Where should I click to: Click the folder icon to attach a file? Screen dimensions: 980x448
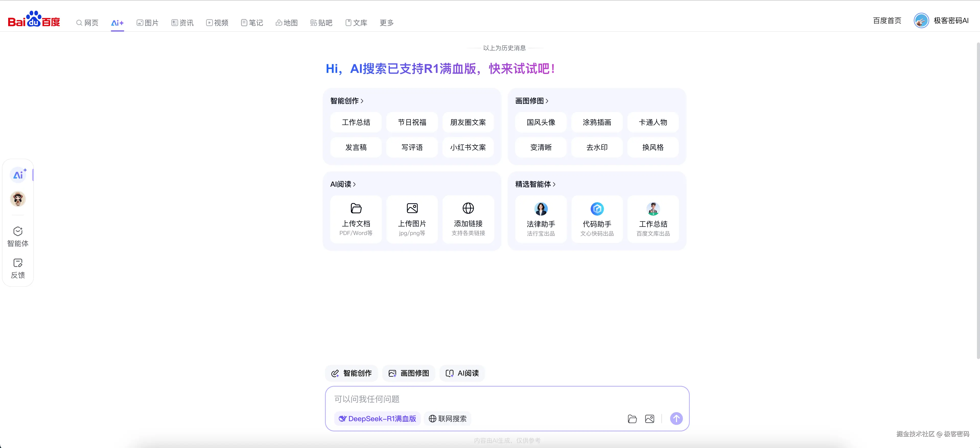632,419
